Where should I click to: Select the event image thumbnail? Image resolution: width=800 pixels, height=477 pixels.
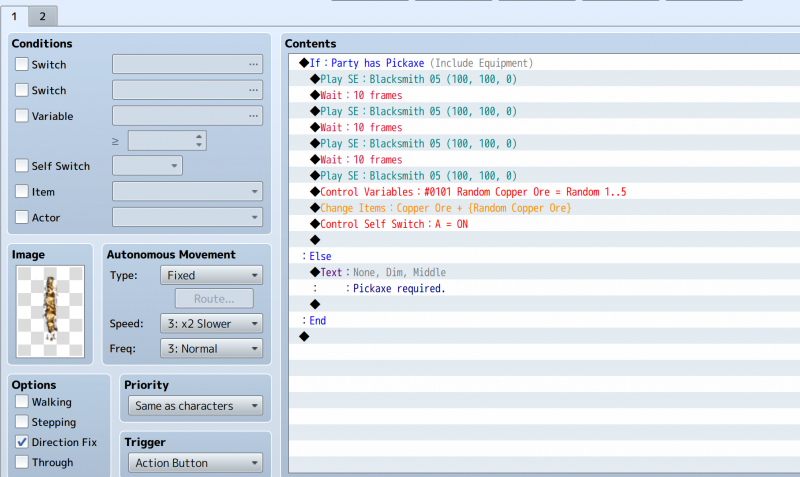(50, 311)
